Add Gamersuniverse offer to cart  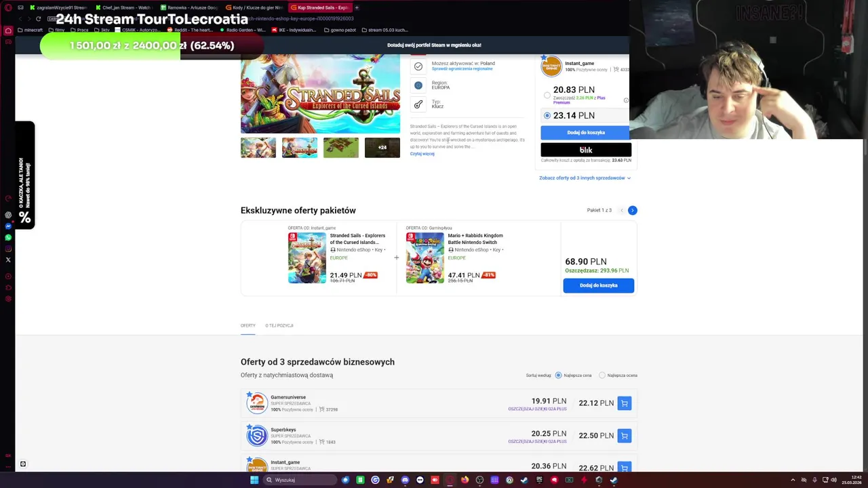pos(625,403)
